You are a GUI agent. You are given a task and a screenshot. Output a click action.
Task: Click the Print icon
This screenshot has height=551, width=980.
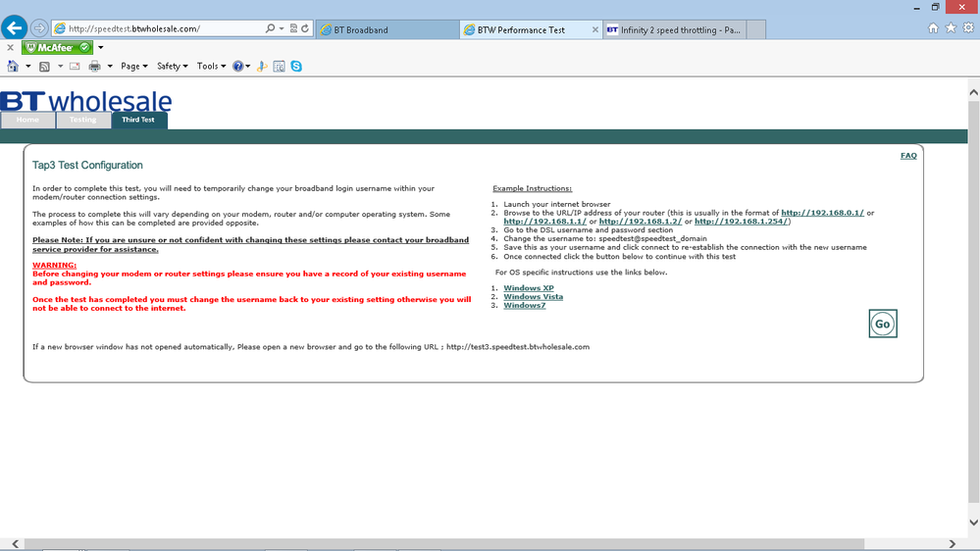pyautogui.click(x=94, y=67)
